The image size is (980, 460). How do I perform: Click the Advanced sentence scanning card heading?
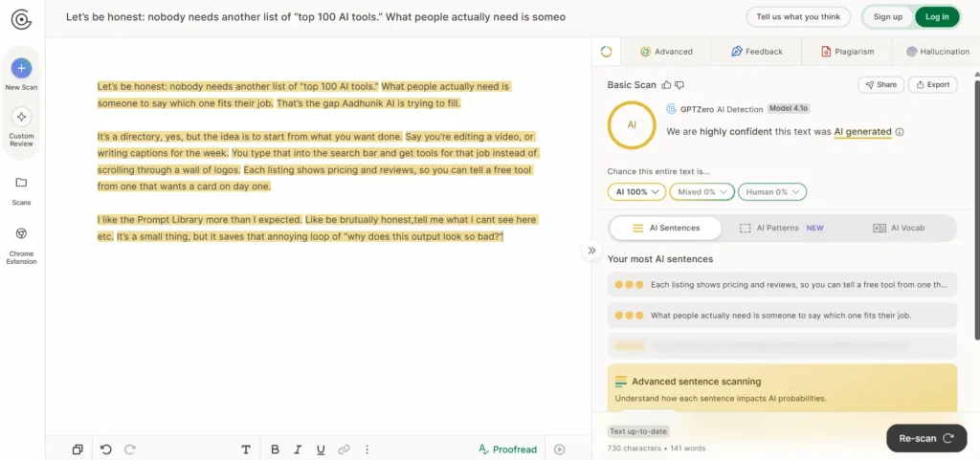pos(697,382)
